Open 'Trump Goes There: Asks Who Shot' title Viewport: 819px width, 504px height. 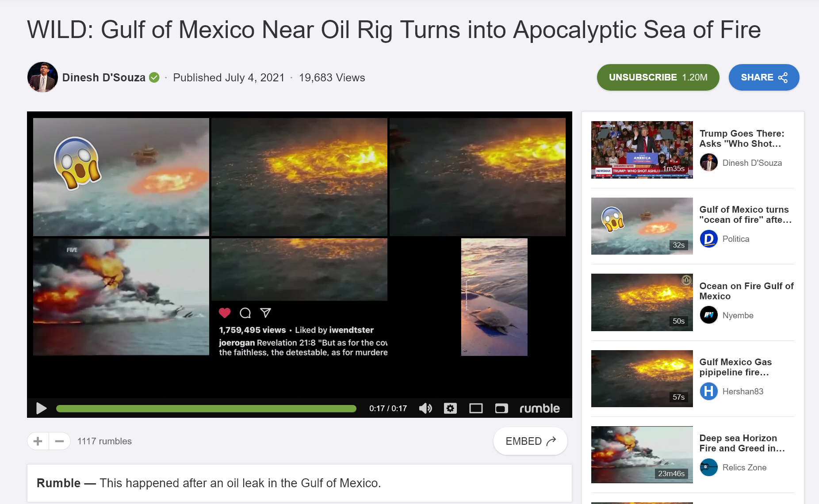click(742, 138)
